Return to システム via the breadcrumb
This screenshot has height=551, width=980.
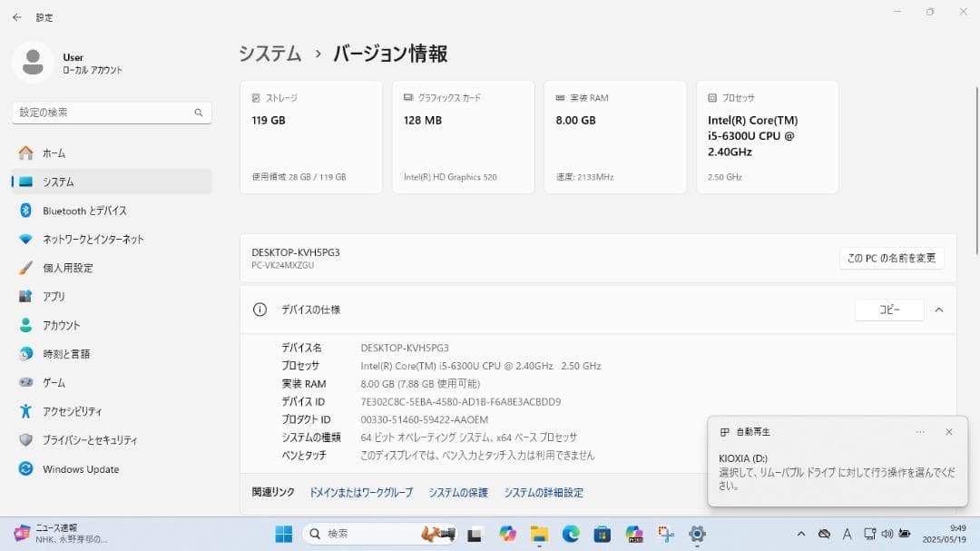269,54
